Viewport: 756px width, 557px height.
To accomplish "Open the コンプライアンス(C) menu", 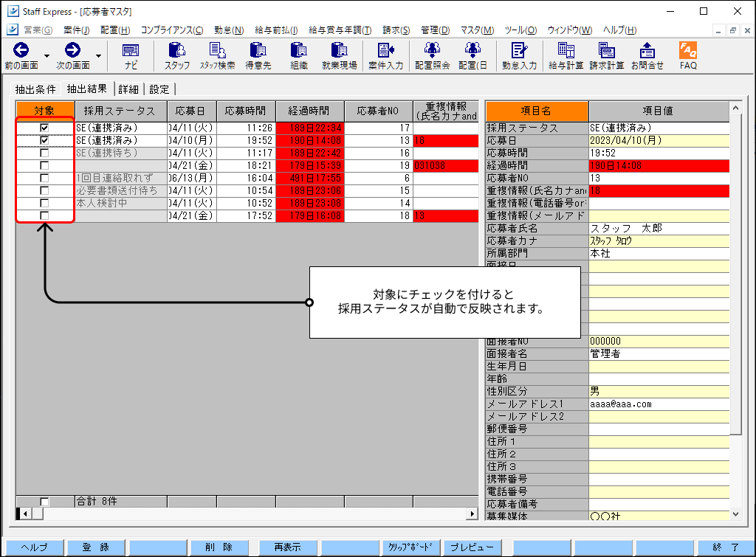I will pyautogui.click(x=171, y=30).
